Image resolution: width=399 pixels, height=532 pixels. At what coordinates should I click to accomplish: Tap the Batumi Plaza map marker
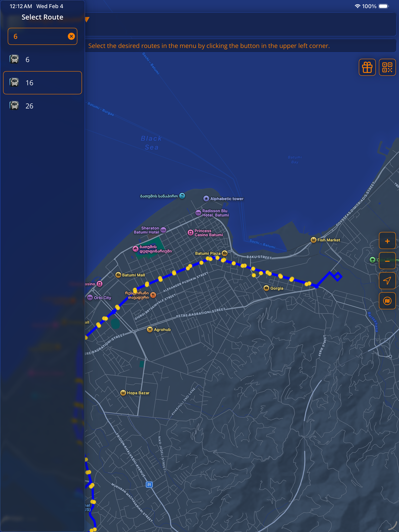pyautogui.click(x=225, y=253)
